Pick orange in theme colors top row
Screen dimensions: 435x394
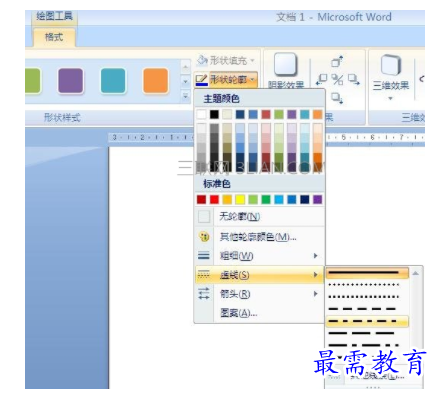pos(318,114)
